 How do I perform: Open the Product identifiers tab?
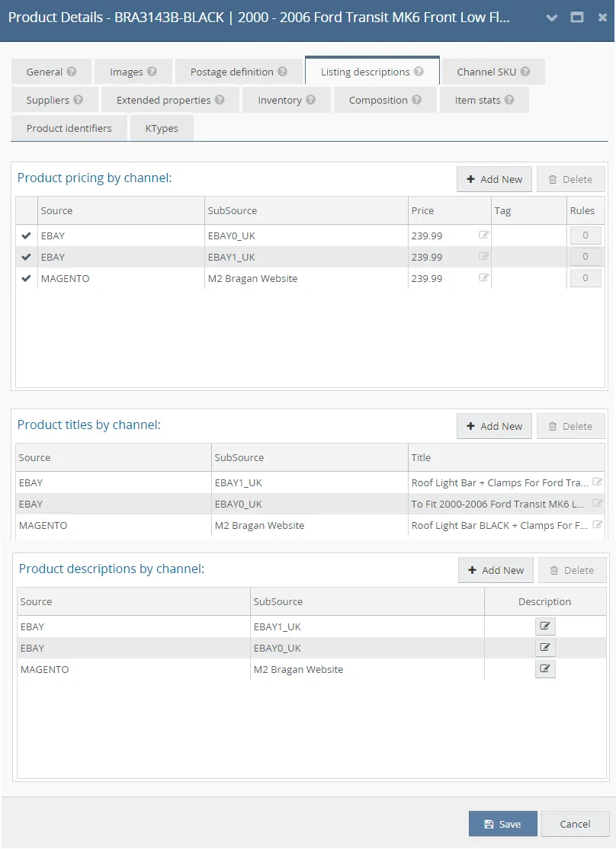click(69, 128)
